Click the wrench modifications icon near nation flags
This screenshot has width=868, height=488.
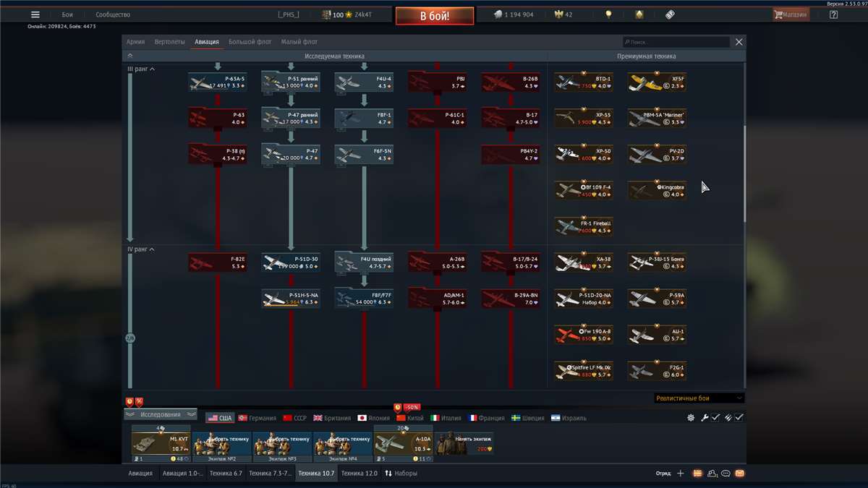pyautogui.click(x=705, y=417)
